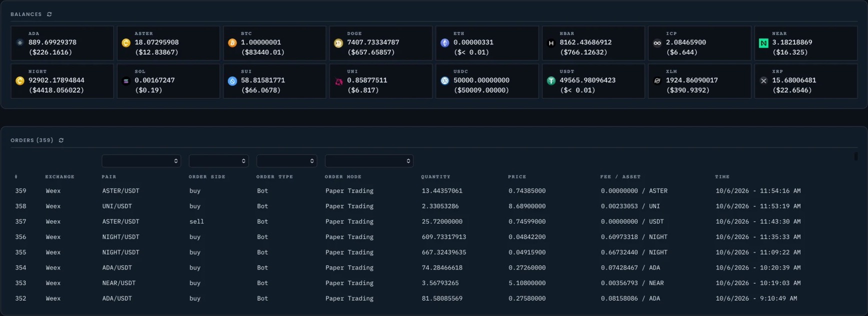Viewport: 868px width, 316px height.
Task: Click the ETH ethereum icon
Action: click(x=445, y=43)
